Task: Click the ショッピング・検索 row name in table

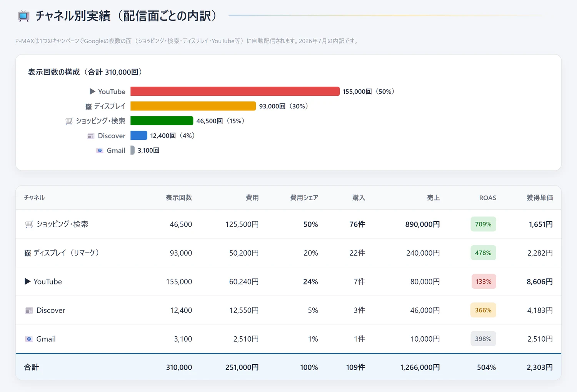Action: [62, 224]
